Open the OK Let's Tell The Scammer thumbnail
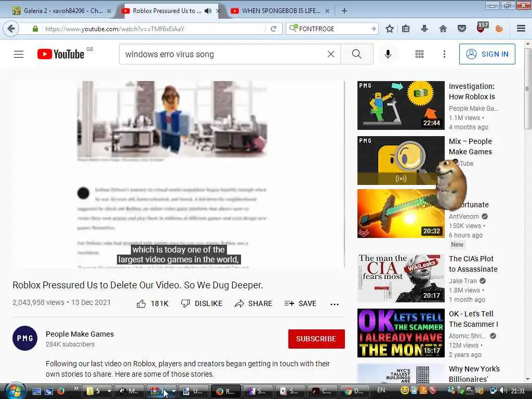The width and height of the screenshot is (532, 399). tap(401, 333)
